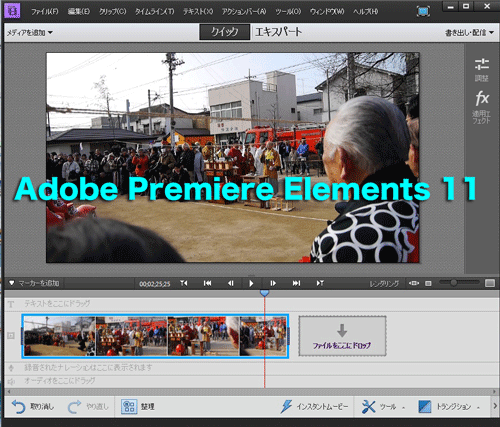The width and height of the screenshot is (500, 427).
Task: Open マーカーを追加 marker dropdown
Action: point(34,283)
